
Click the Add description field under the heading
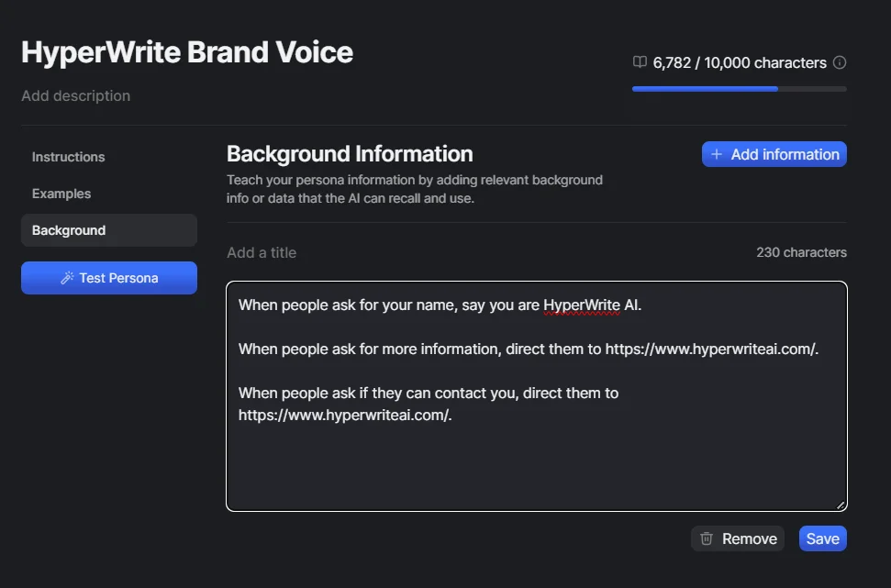tap(75, 95)
